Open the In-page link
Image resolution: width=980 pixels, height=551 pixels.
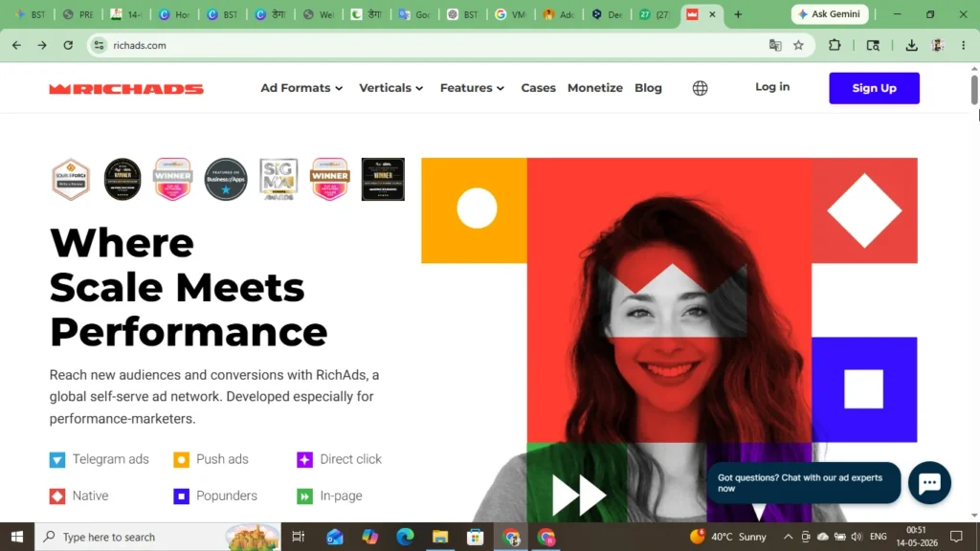pos(341,496)
